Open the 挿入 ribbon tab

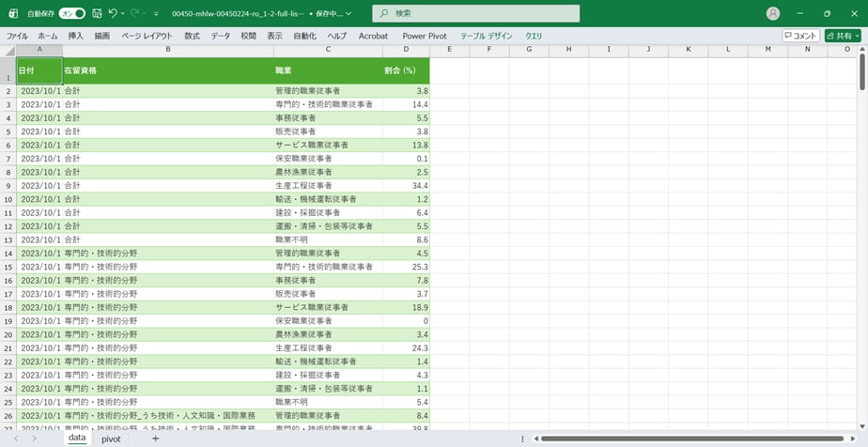[76, 36]
